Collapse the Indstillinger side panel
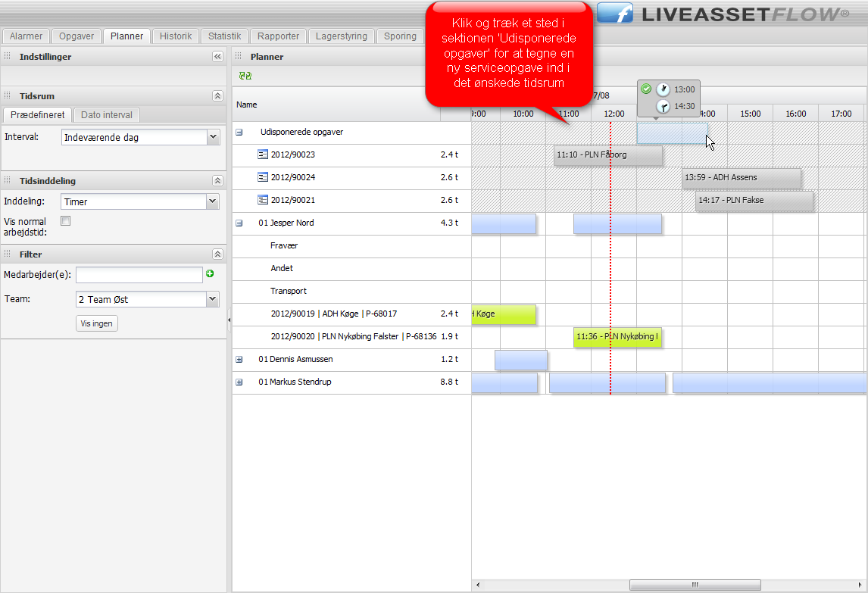 pos(217,57)
